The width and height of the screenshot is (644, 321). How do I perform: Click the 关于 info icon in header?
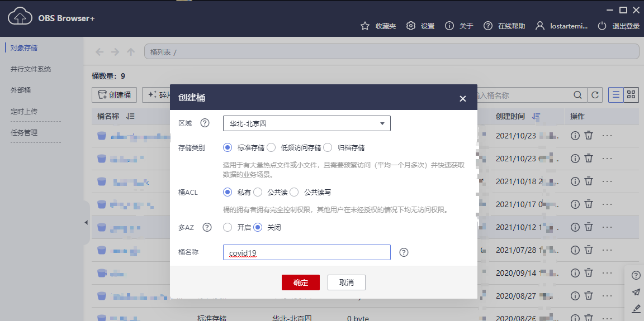point(449,26)
